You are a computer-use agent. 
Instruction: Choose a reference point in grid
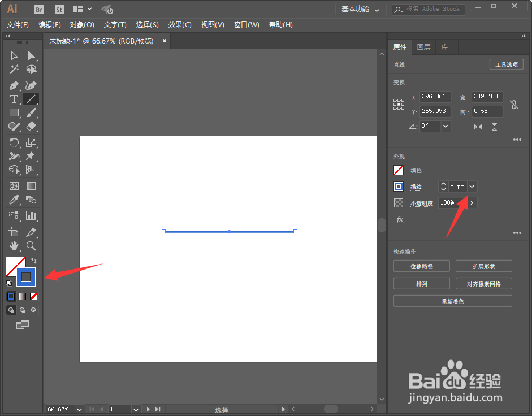coord(399,104)
